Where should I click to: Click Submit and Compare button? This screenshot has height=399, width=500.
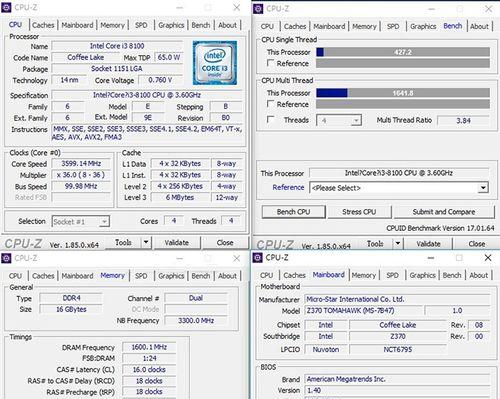pyautogui.click(x=444, y=212)
